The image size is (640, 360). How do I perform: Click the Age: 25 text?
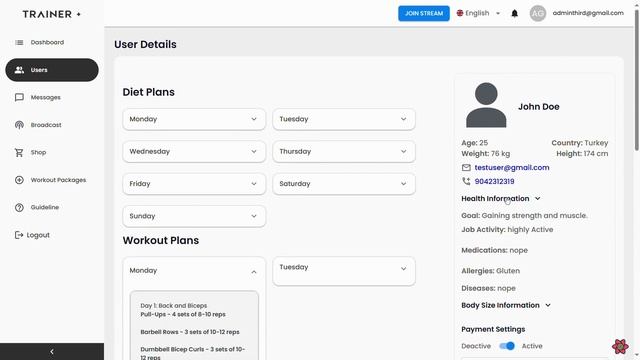point(474,143)
